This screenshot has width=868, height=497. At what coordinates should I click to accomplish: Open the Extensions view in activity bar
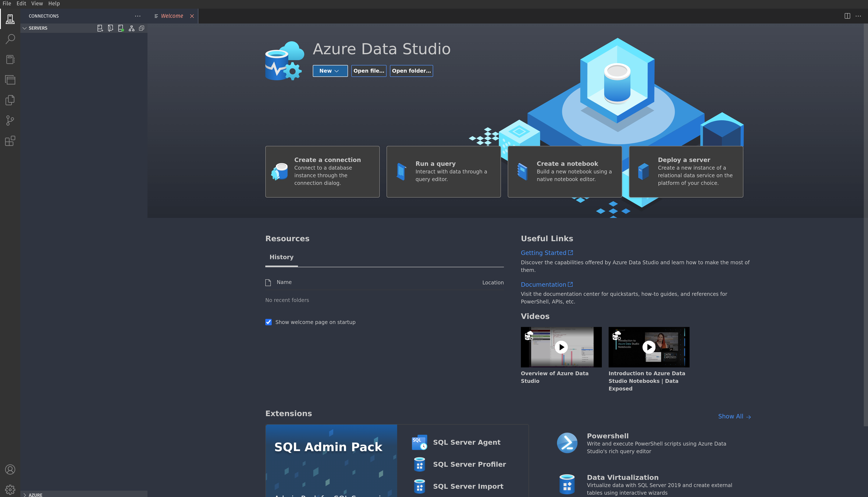click(10, 141)
